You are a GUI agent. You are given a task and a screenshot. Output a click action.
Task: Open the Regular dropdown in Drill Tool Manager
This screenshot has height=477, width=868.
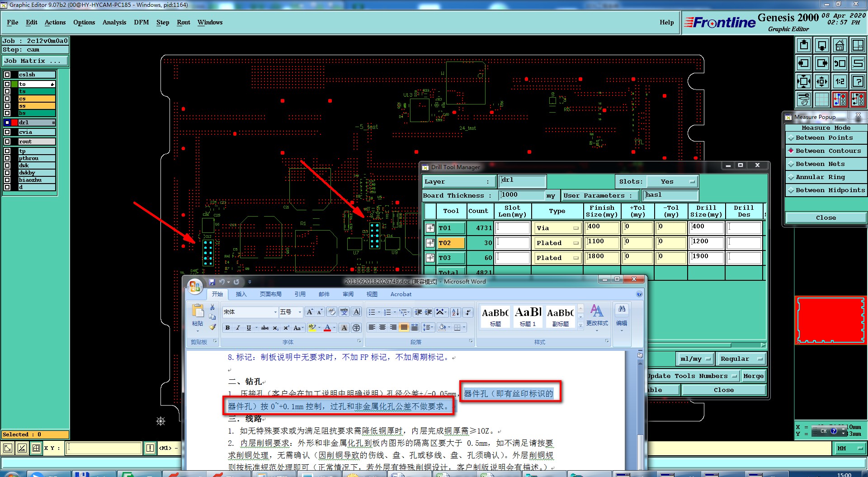741,359
